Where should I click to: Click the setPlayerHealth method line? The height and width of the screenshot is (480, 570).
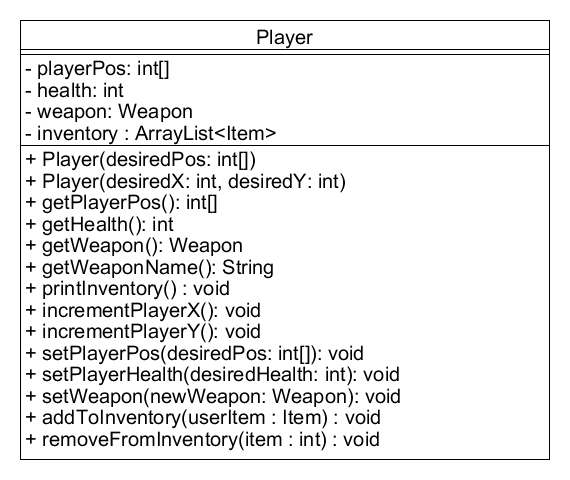(x=213, y=375)
